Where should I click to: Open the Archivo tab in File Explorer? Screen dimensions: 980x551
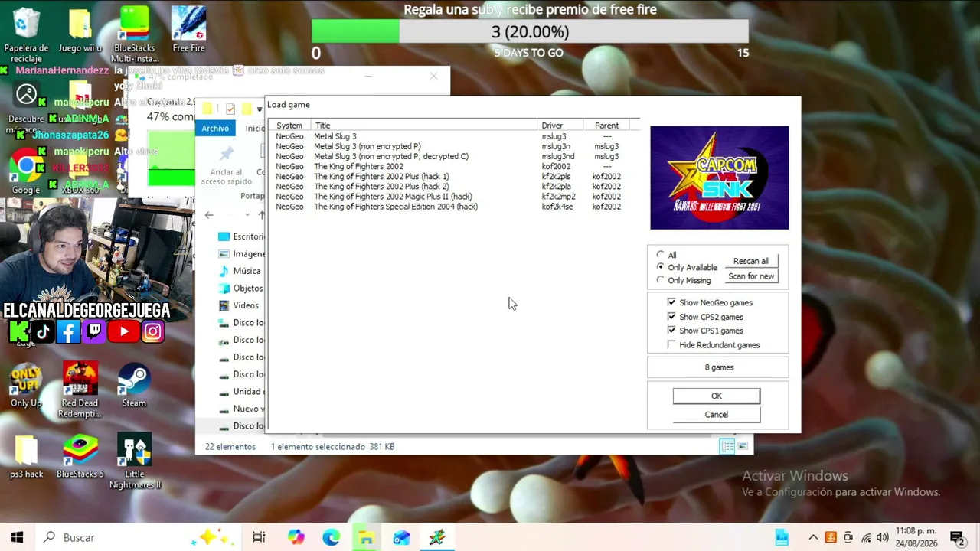point(215,128)
